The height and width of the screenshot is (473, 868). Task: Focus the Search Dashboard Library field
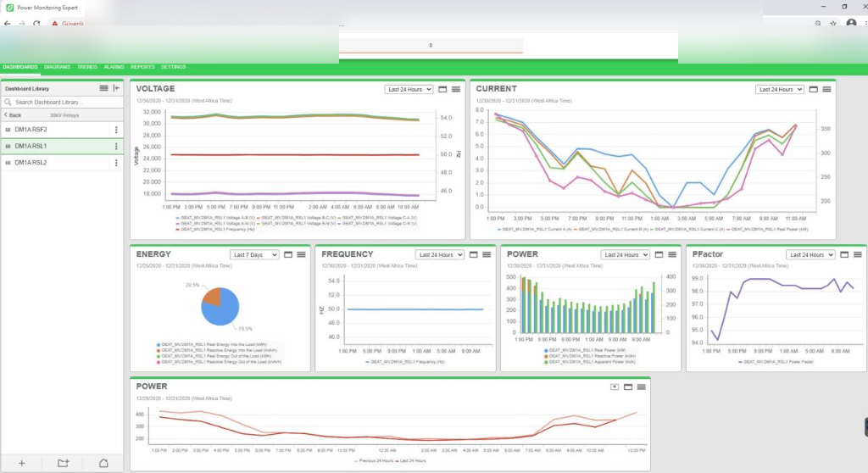(62, 103)
